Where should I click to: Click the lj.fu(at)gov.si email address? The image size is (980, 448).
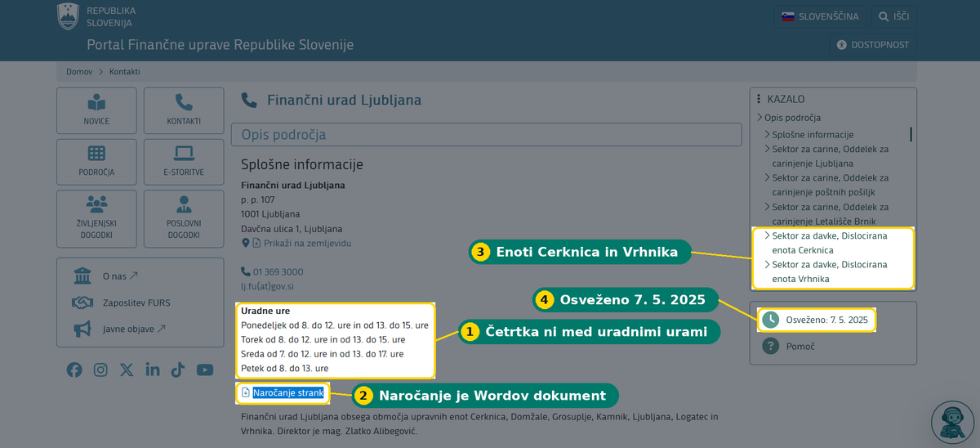[267, 287]
